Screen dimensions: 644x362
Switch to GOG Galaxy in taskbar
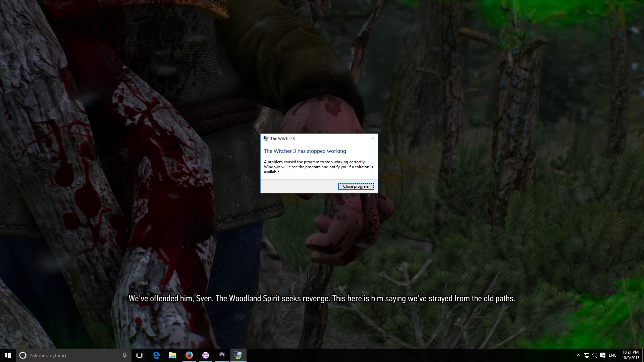[205, 355]
